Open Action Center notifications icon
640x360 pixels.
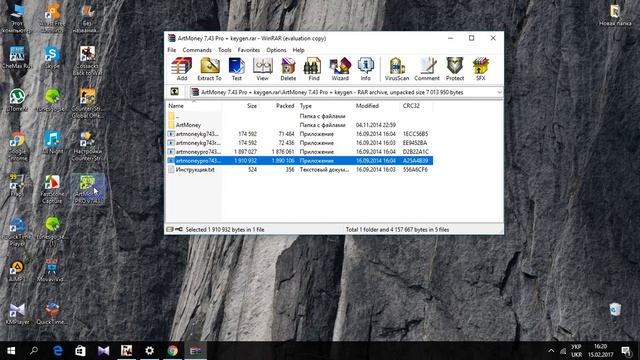[x=626, y=351]
